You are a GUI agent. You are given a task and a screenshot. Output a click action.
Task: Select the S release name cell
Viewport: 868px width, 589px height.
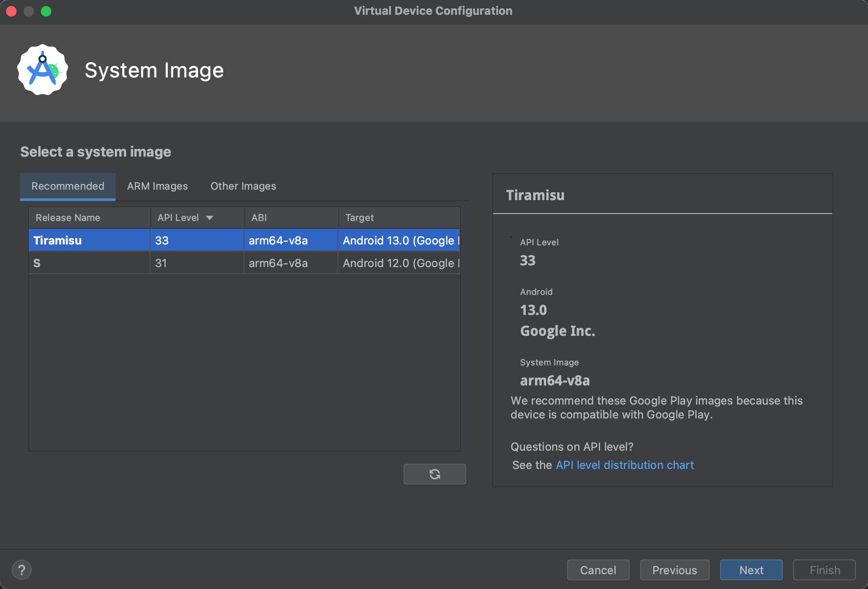89,263
